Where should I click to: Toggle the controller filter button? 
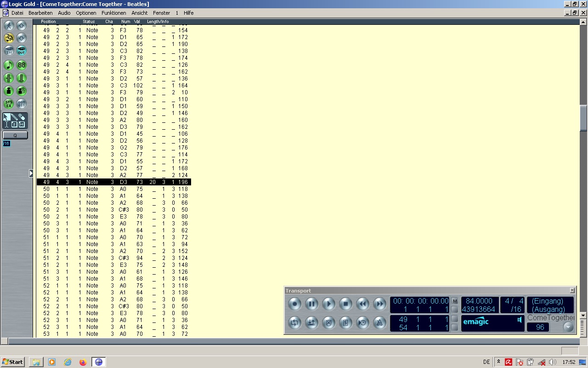(x=22, y=78)
